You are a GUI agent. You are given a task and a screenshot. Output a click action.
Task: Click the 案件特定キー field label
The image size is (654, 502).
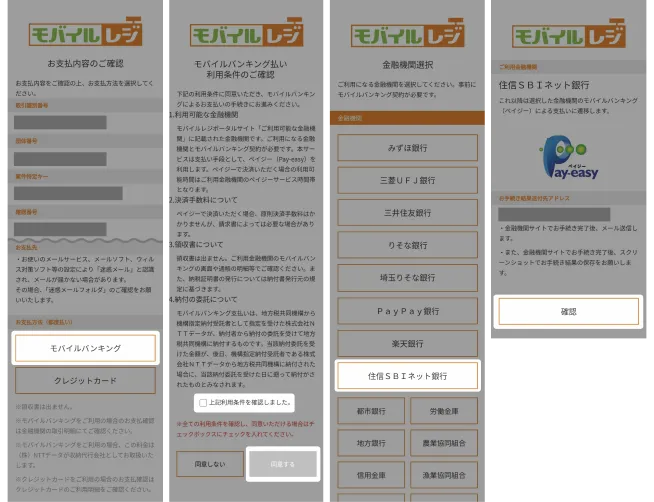(32, 176)
